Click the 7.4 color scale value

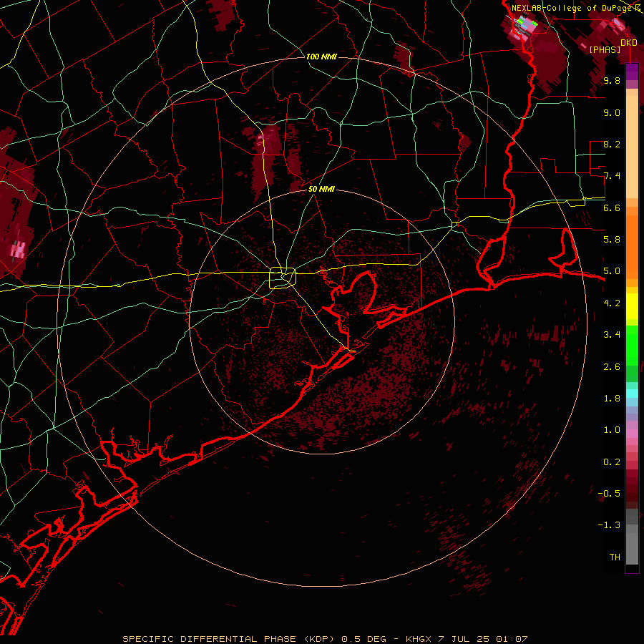point(612,176)
